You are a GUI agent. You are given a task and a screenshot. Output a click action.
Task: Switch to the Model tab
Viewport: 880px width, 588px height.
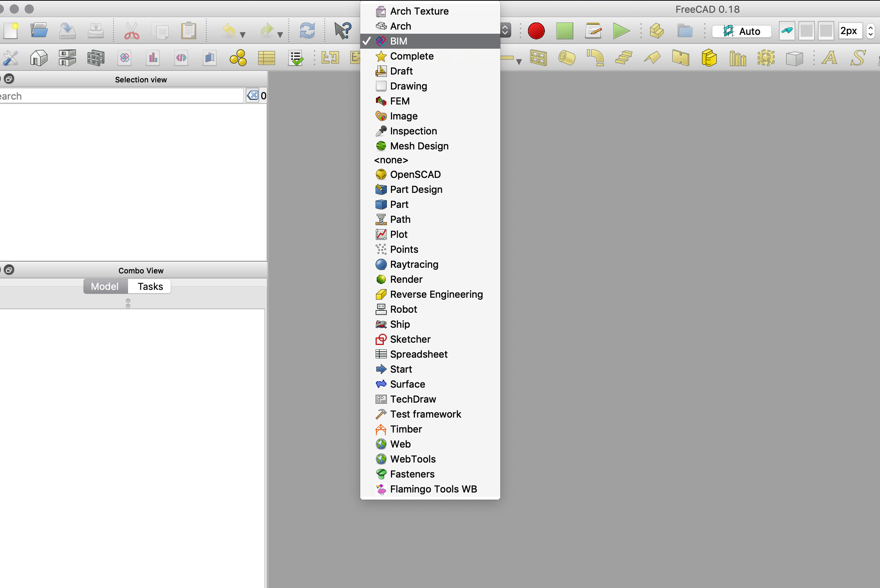105,287
